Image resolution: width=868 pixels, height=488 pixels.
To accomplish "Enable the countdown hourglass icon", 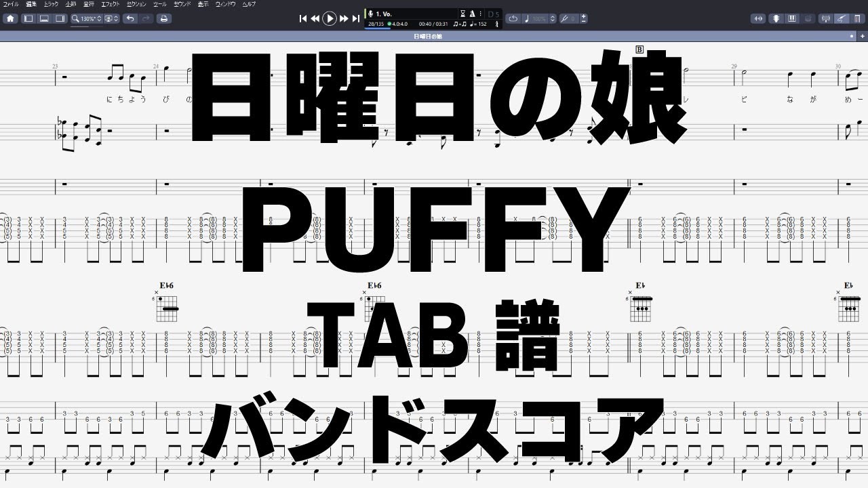I will coord(463,14).
